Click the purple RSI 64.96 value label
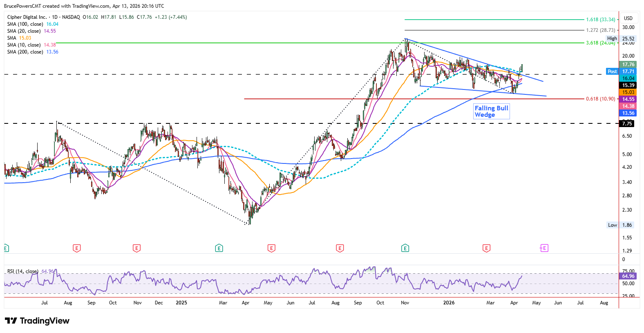The image size is (644, 333). (628, 276)
